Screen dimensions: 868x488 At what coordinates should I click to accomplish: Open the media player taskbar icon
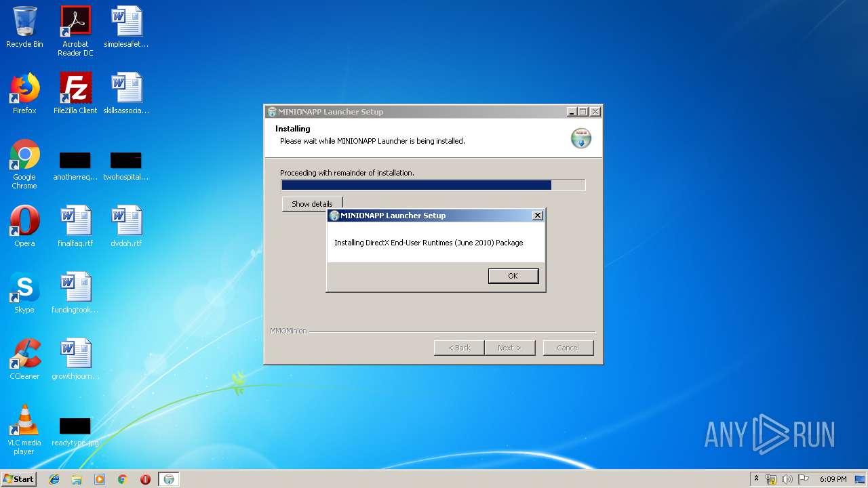coord(100,479)
